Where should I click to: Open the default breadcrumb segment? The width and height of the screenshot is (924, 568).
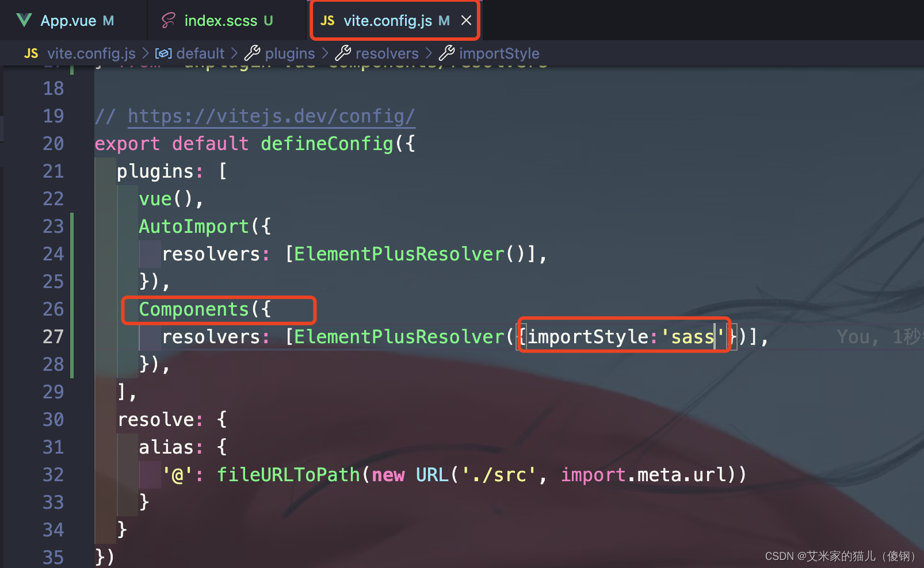200,53
